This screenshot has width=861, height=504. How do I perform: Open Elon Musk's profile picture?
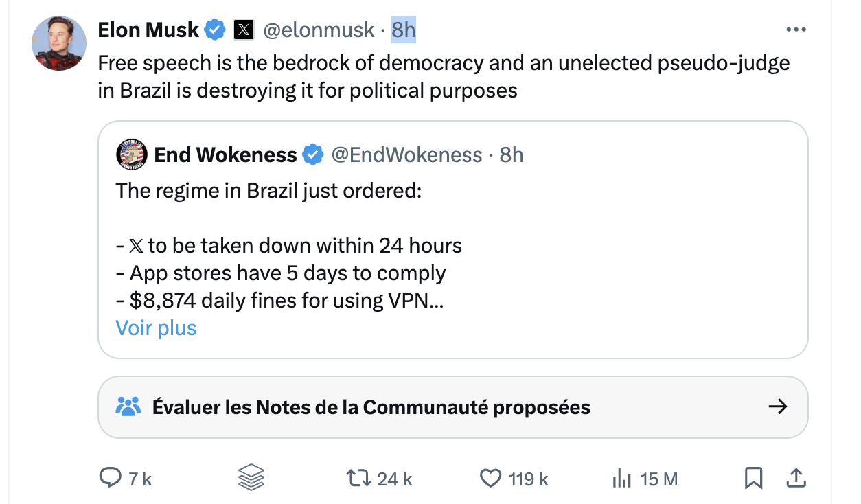point(59,43)
